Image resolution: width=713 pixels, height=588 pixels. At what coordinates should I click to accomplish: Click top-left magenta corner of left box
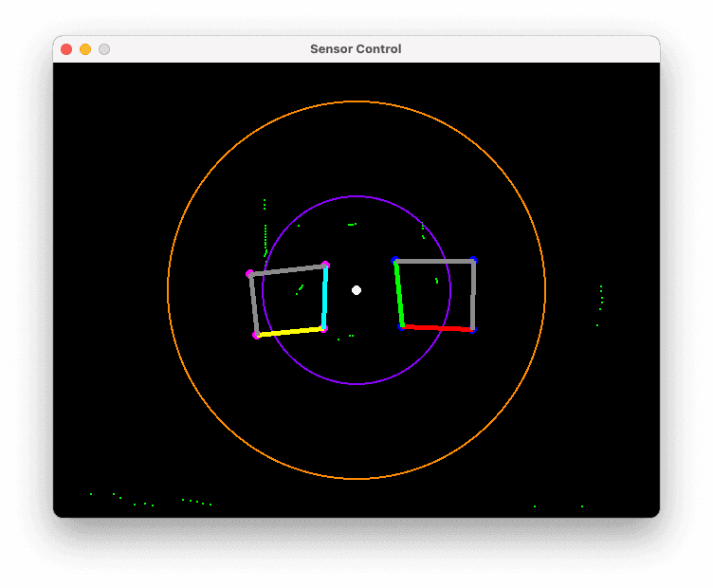pos(250,274)
